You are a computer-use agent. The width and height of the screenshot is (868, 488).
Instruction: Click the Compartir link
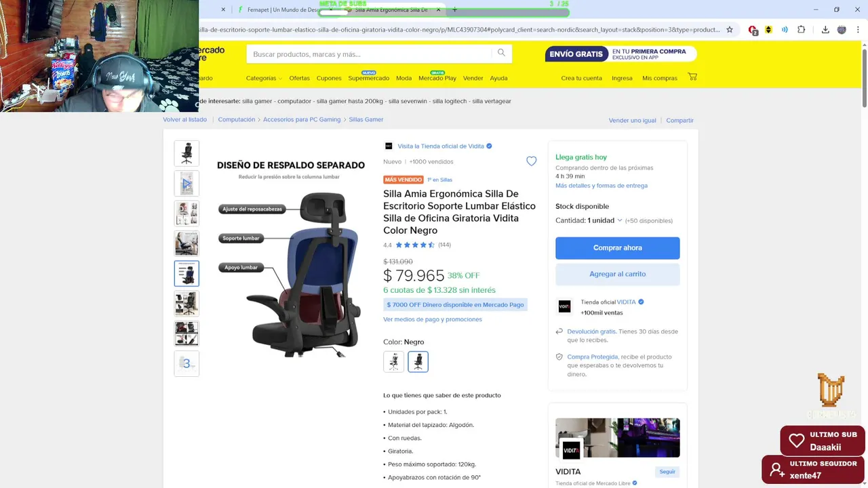pos(679,120)
